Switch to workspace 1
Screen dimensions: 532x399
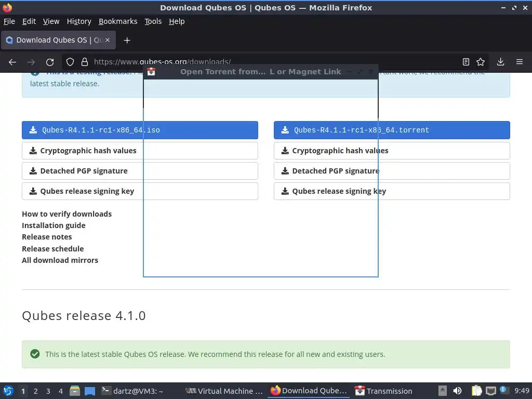tap(23, 391)
